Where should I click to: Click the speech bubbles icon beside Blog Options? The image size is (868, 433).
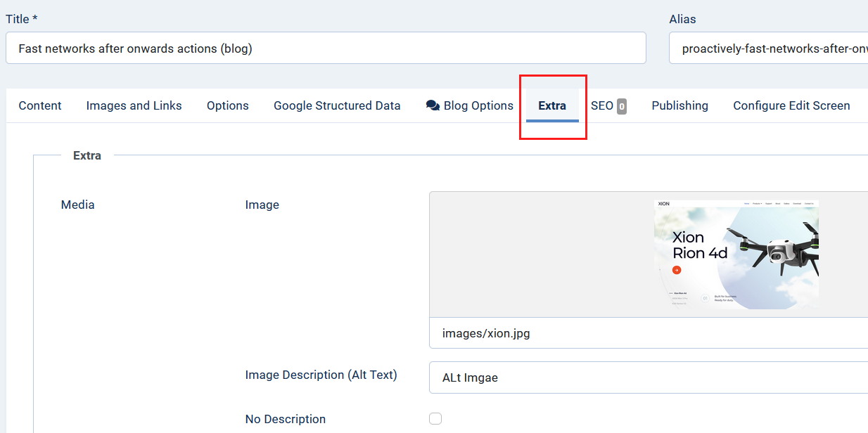tap(433, 105)
